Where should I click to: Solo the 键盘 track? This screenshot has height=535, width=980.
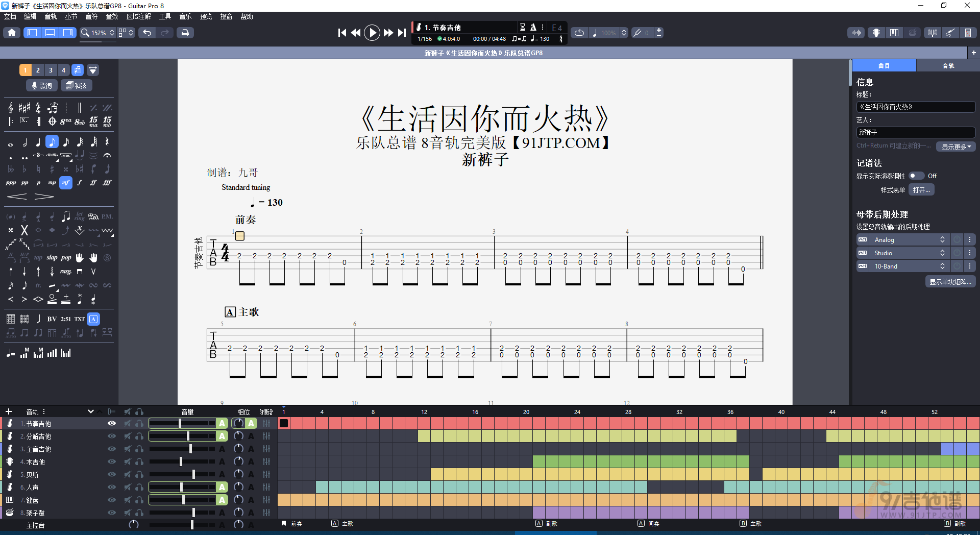139,500
